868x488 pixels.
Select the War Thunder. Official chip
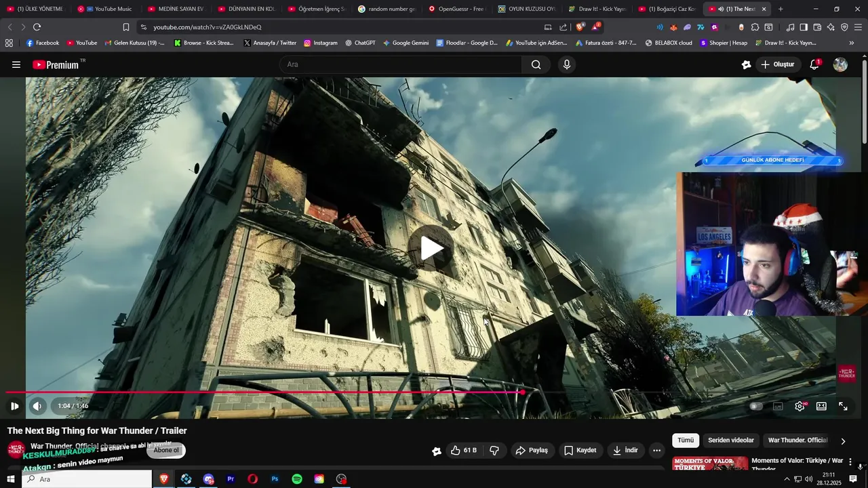point(797,441)
